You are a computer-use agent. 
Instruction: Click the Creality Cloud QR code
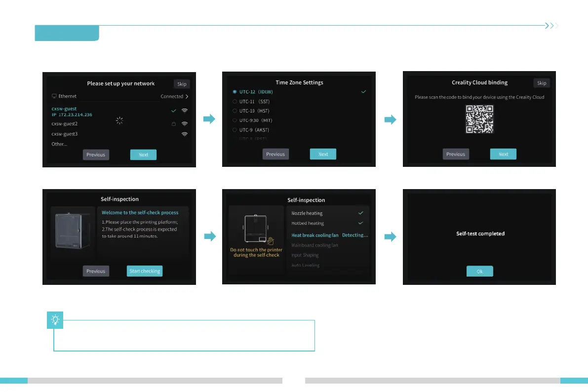tap(479, 119)
